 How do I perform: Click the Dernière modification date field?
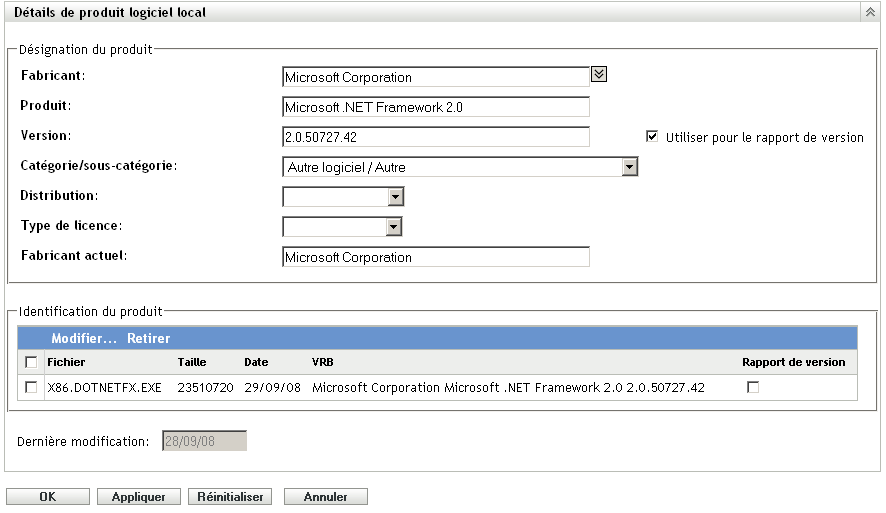click(x=204, y=441)
